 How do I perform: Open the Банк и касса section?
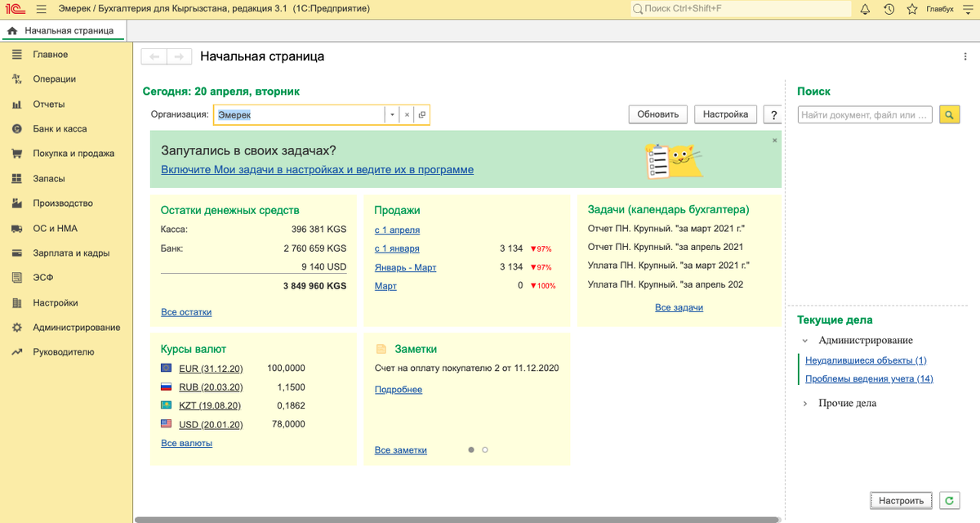click(60, 129)
